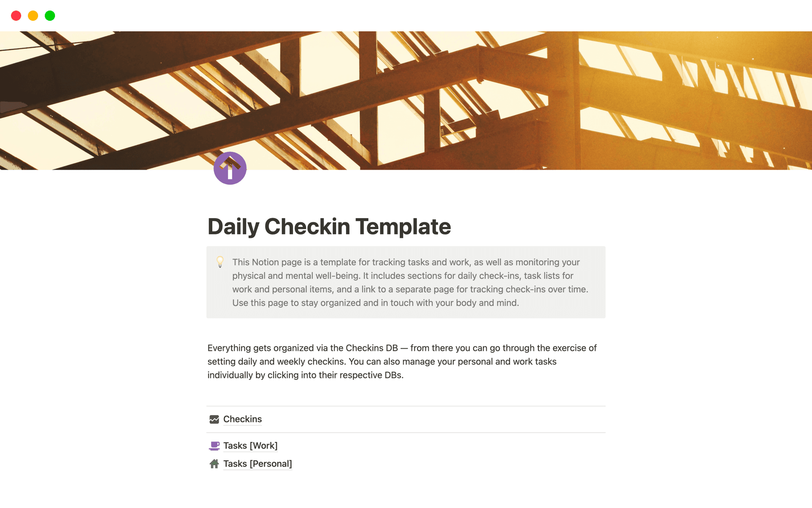Click the horizontal divider above the Checkins link

(406, 406)
